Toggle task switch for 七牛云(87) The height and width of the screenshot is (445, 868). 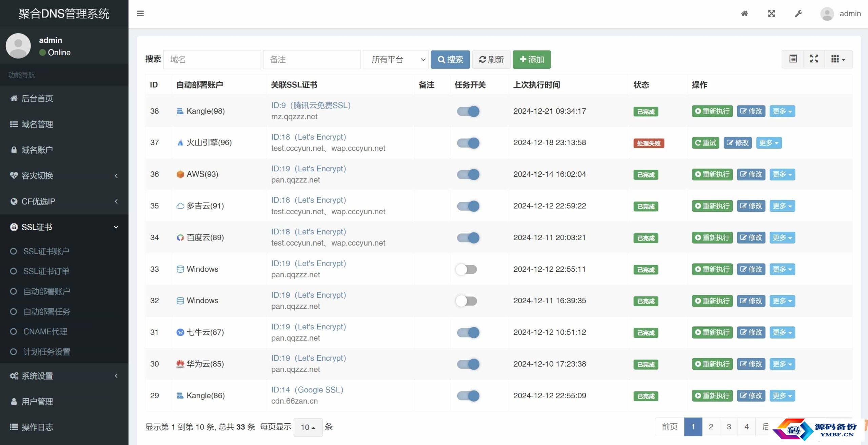click(x=468, y=332)
